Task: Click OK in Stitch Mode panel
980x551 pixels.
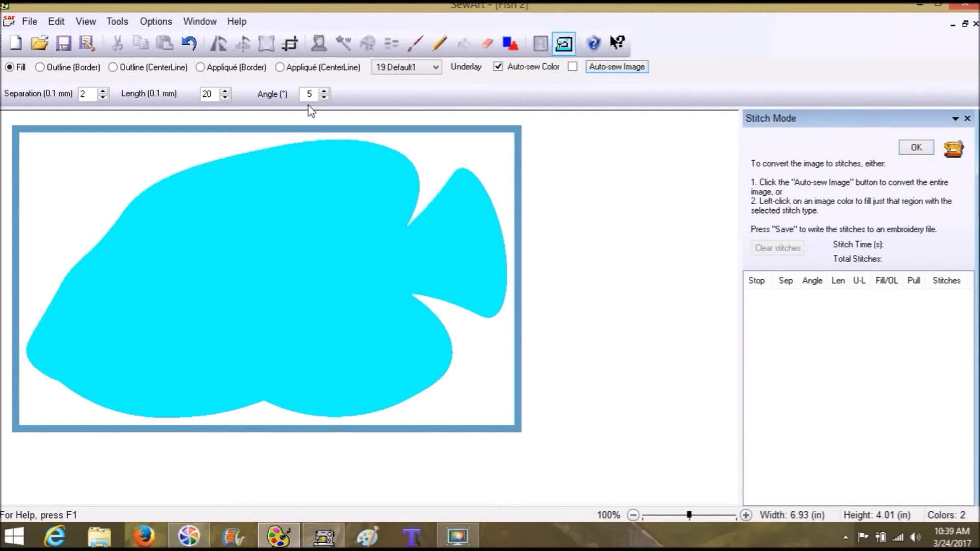Action: coord(916,148)
